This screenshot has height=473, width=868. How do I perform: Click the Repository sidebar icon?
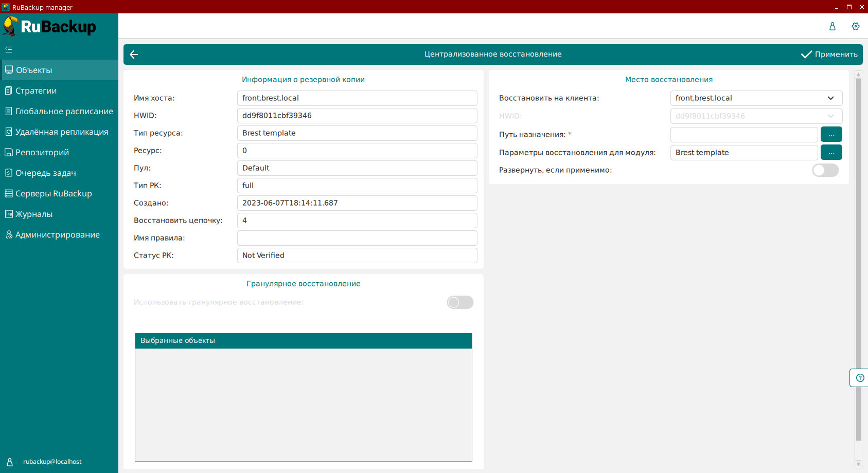point(9,152)
